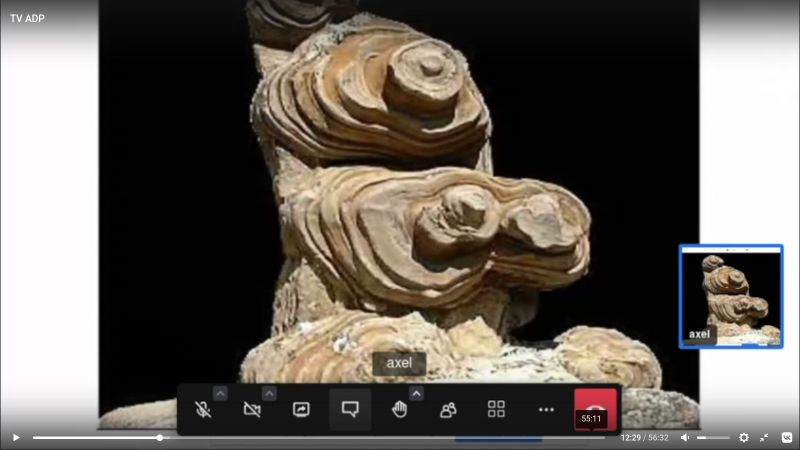
Task: Open the player settings gear
Action: point(744,437)
